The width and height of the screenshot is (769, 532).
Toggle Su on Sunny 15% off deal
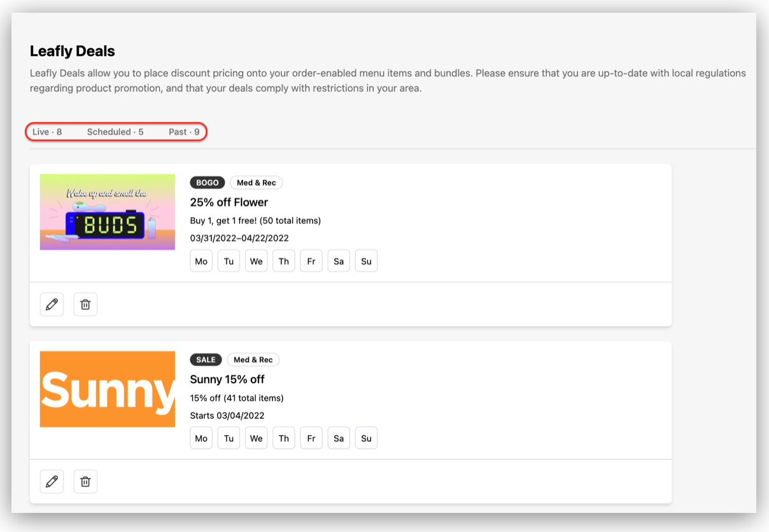(x=366, y=438)
